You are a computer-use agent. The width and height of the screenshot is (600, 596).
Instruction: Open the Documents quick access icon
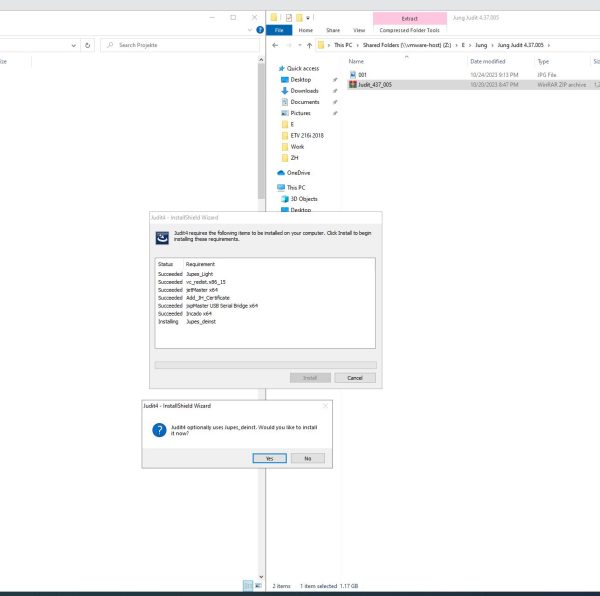pyautogui.click(x=284, y=102)
